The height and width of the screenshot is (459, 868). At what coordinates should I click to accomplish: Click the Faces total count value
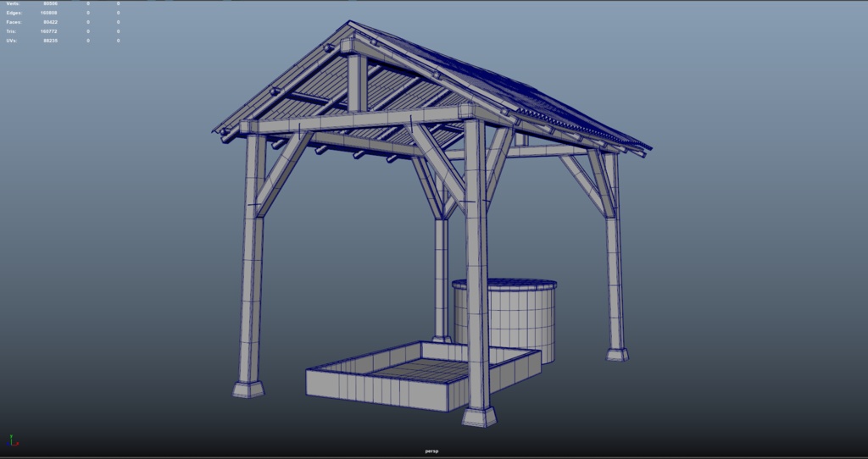(x=50, y=22)
